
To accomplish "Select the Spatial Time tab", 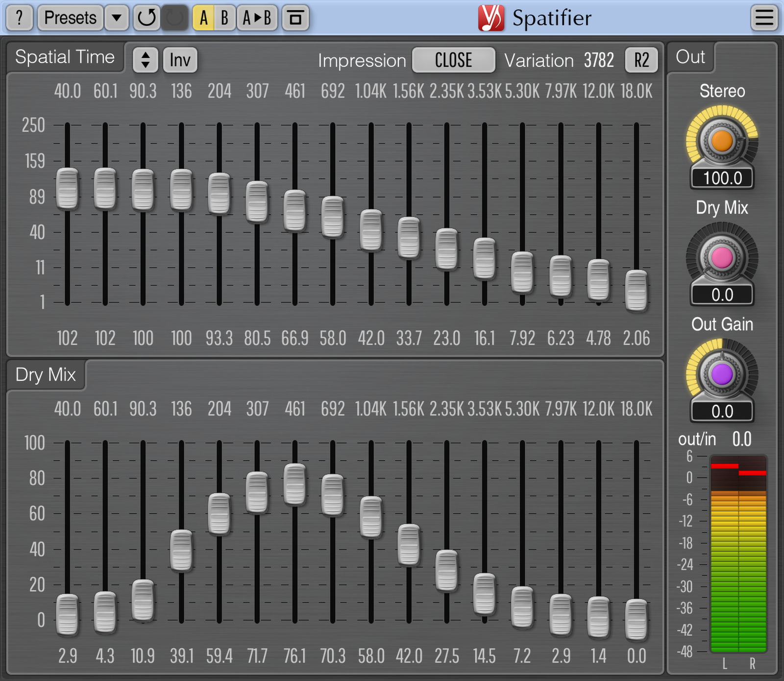I will click(x=65, y=57).
